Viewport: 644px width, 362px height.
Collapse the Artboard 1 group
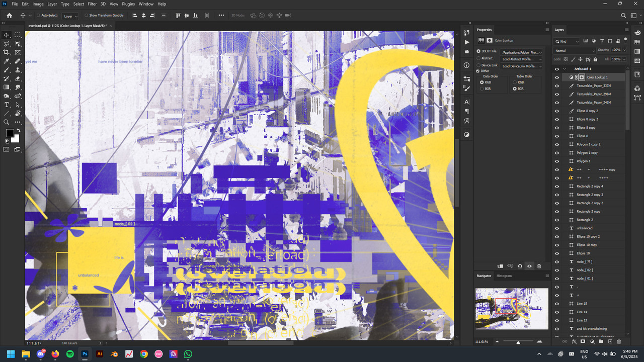coord(565,69)
